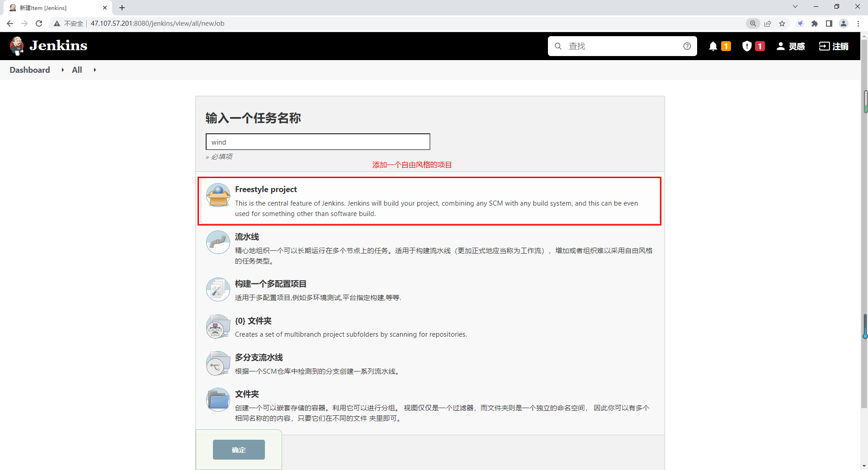The image size is (868, 470).
Task: Click the blue bird extension icon
Action: tap(800, 23)
